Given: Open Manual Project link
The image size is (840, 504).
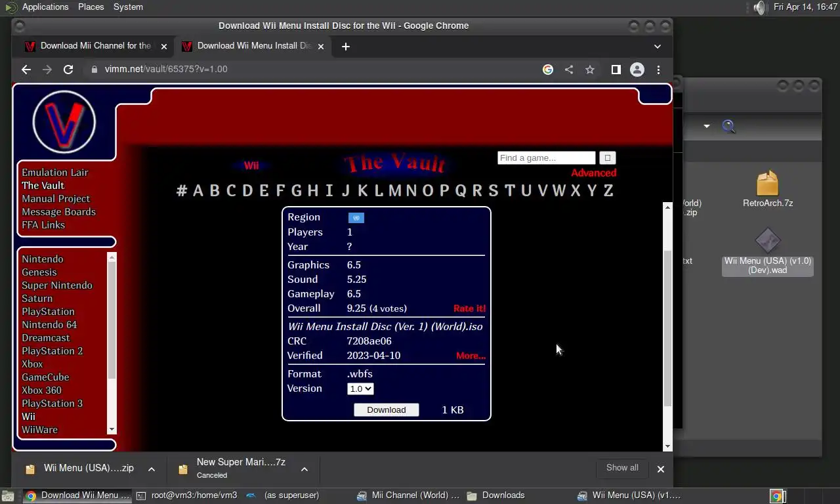Looking at the screenshot, I should tap(56, 198).
